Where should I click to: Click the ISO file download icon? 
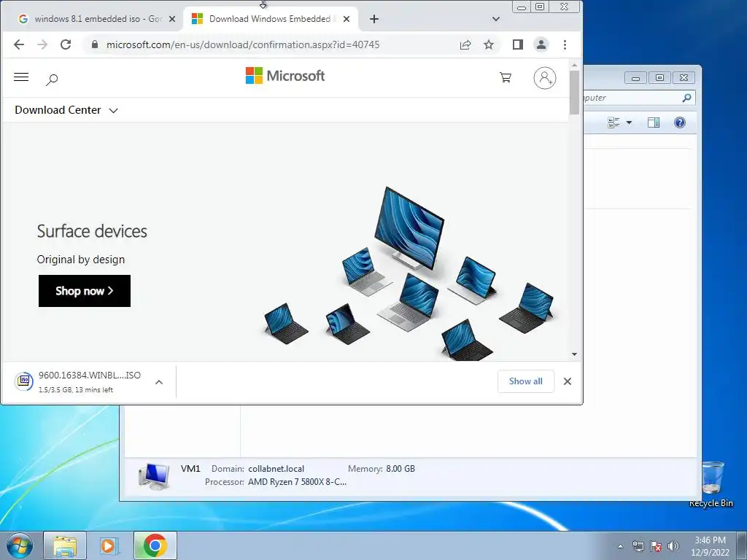24,381
